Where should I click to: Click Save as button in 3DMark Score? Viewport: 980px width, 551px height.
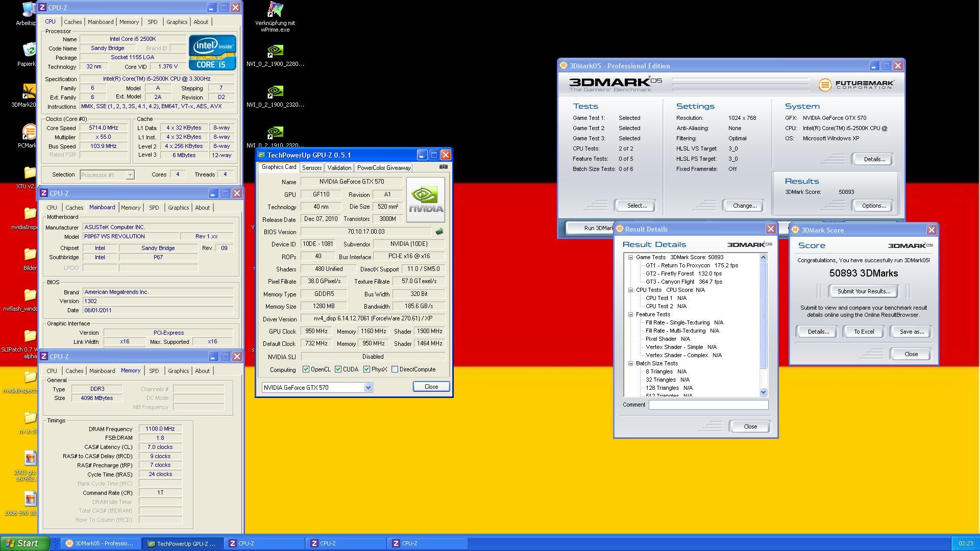point(912,332)
